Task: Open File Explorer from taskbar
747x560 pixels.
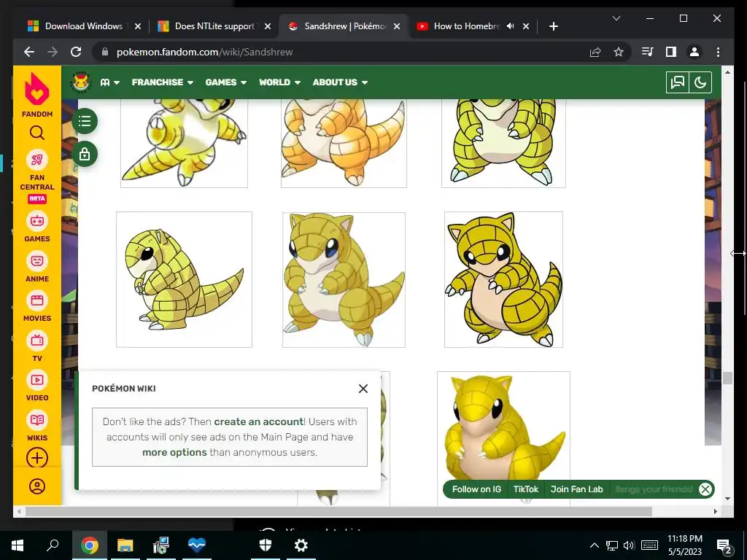Action: pyautogui.click(x=125, y=545)
